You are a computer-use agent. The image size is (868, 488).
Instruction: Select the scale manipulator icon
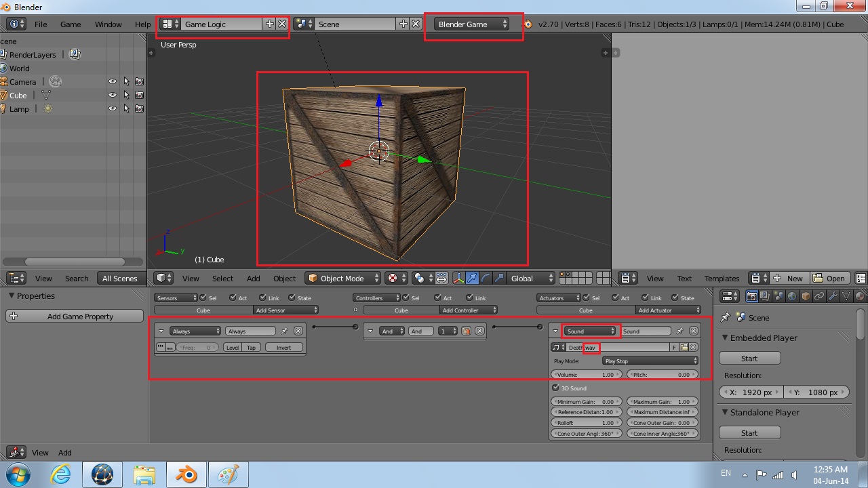[500, 278]
